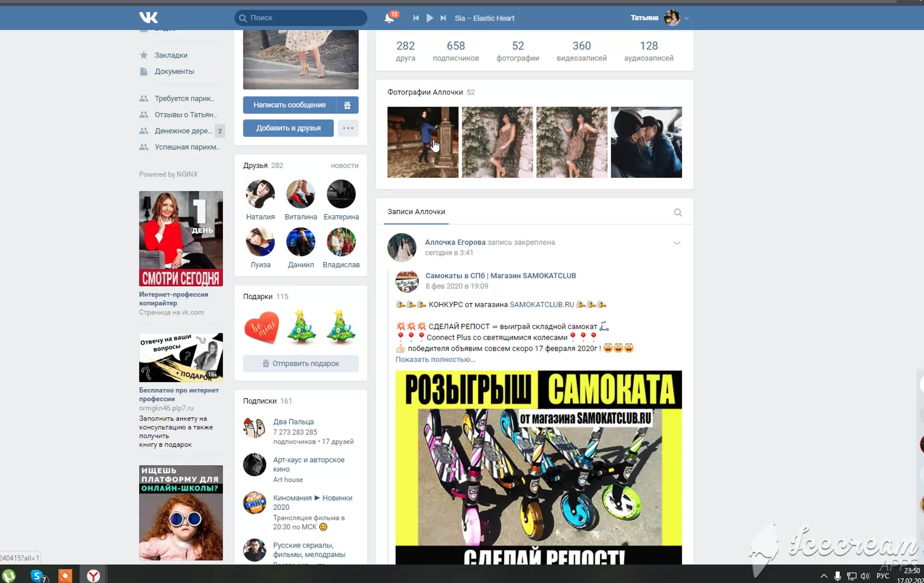The height and width of the screenshot is (583, 924).
Task: Select the Записи Аллочки tab
Action: pyautogui.click(x=416, y=212)
